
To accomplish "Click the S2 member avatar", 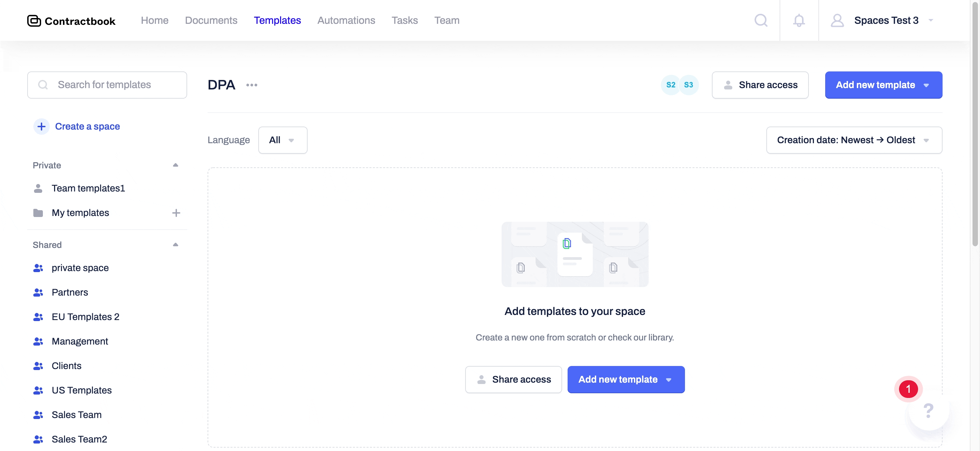I will 671,85.
